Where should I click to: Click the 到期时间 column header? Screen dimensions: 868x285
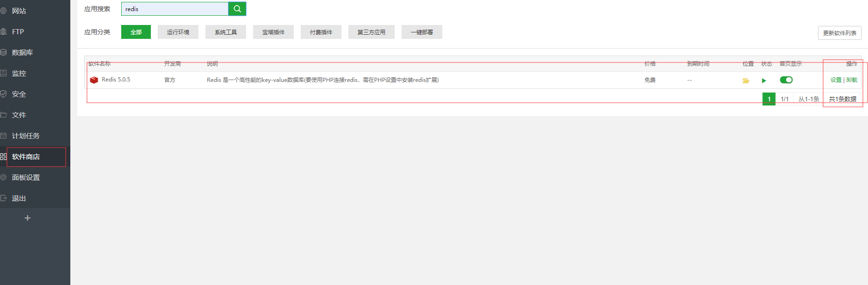point(698,64)
